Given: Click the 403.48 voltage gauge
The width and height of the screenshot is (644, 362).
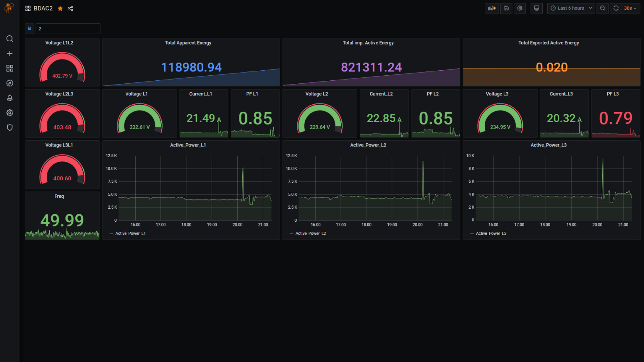Looking at the screenshot, I should 62,119.
